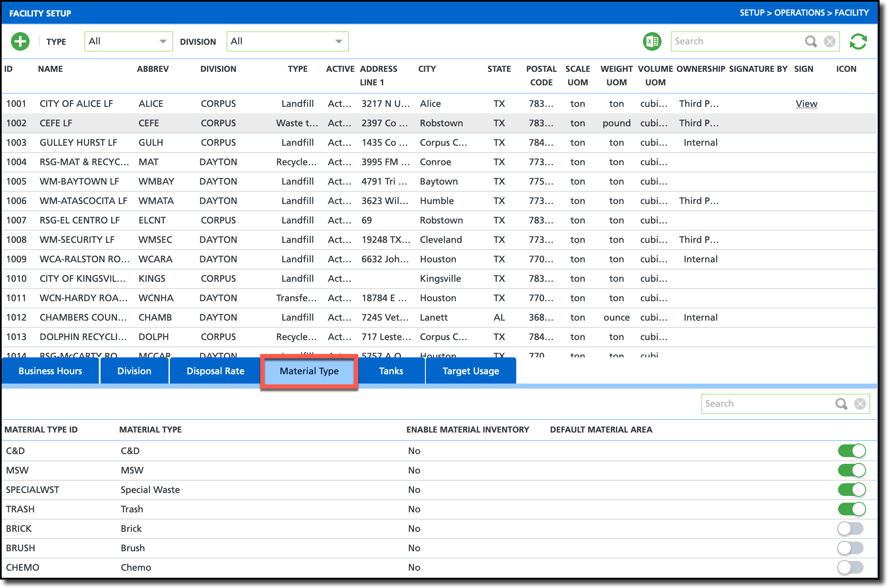Open the Type filter dropdown
This screenshot has height=588, width=888.
(128, 41)
